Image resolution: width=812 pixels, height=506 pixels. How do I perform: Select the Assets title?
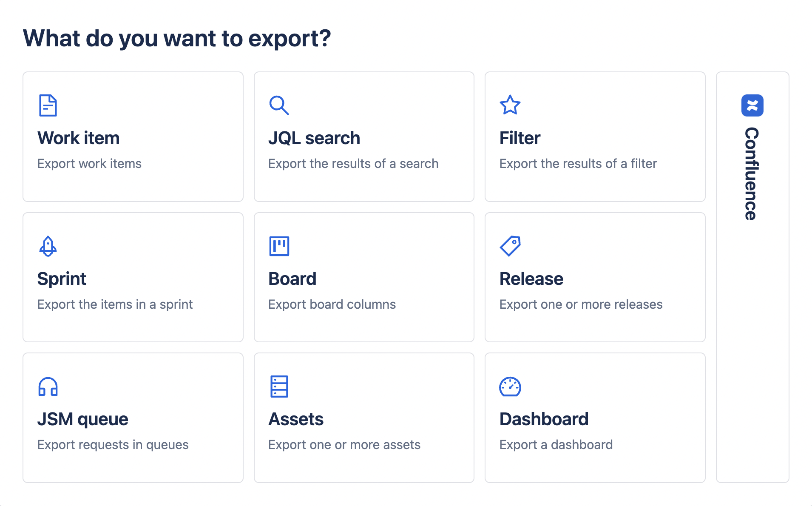click(296, 419)
